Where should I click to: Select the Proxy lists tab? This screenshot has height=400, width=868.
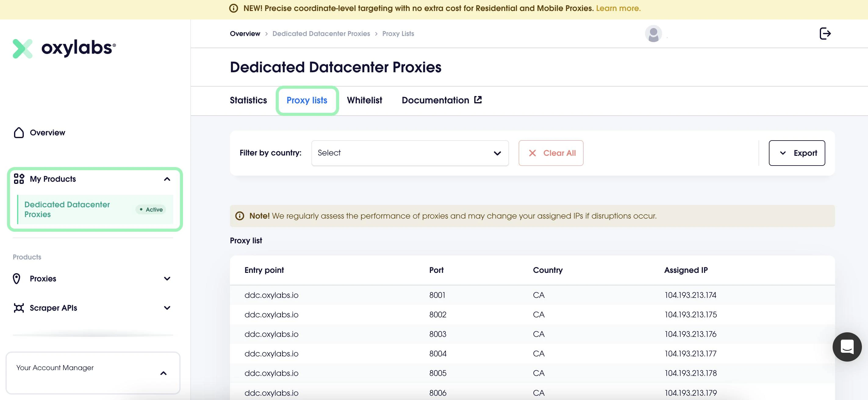pos(307,100)
